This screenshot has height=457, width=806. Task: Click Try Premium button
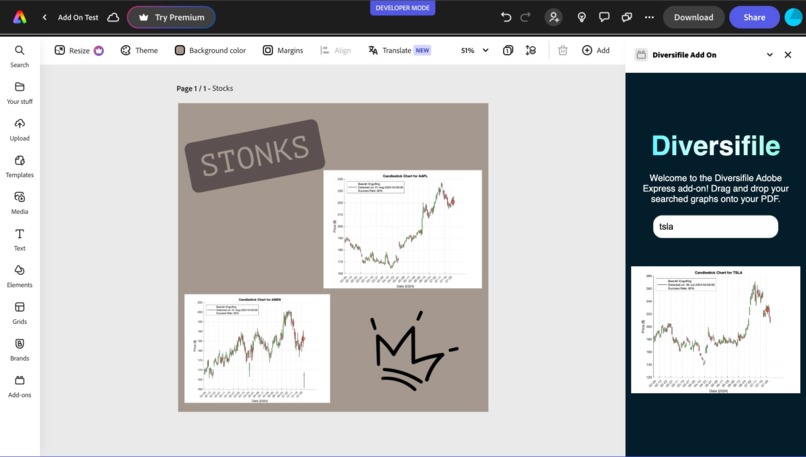[x=171, y=17]
